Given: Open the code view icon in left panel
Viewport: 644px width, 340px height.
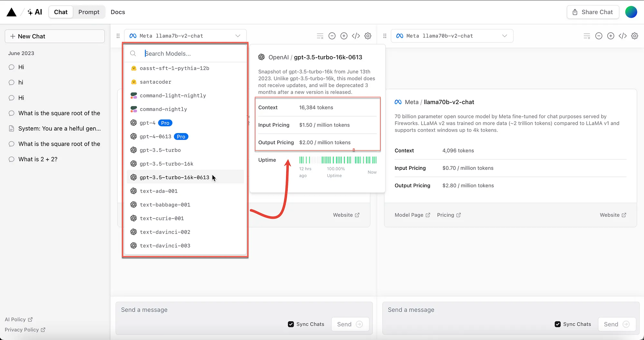Looking at the screenshot, I should (x=356, y=36).
